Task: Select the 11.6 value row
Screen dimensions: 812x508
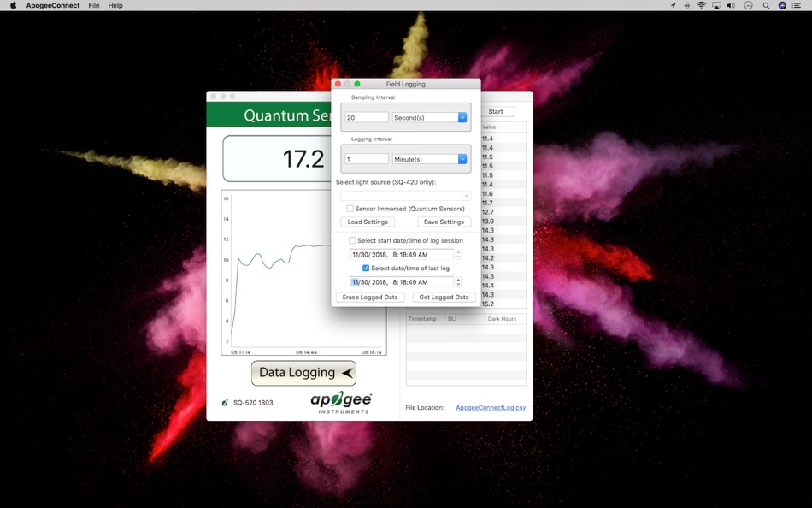Action: [x=503, y=194]
